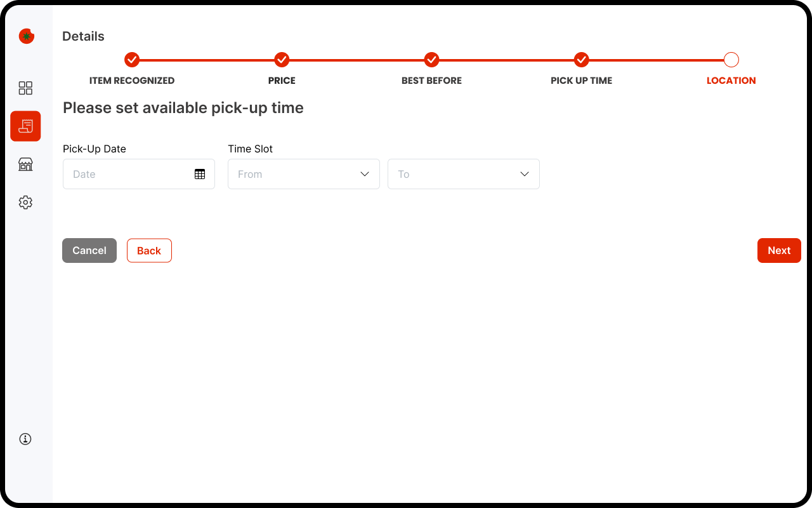Click the Item Recognized step checkmark
812x508 pixels.
point(132,60)
